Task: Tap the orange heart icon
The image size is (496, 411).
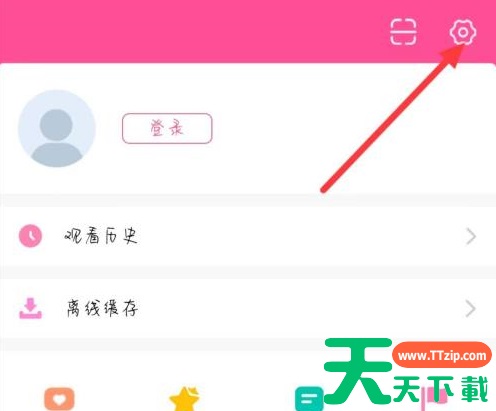Action: pos(59,399)
